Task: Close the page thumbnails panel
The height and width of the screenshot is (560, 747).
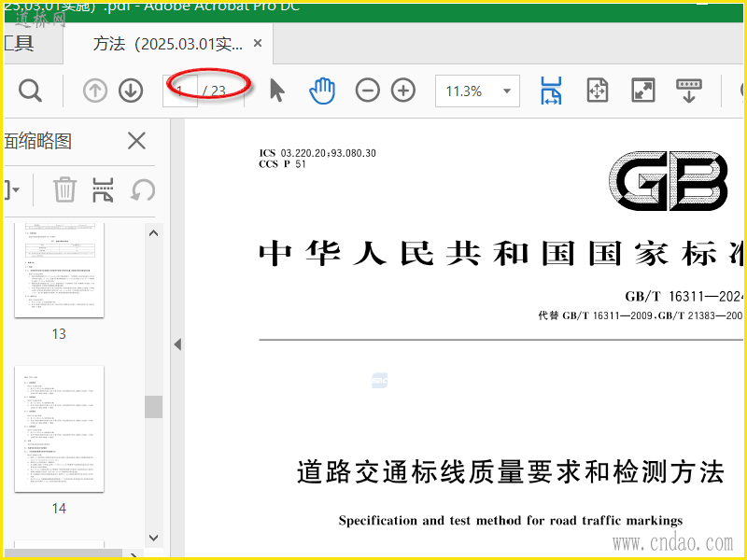Action: [x=136, y=141]
